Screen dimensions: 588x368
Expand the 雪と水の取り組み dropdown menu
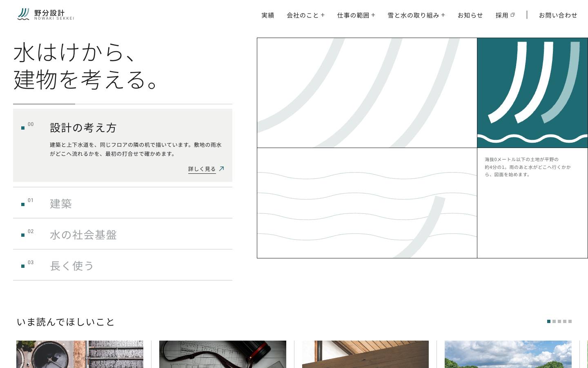click(416, 15)
